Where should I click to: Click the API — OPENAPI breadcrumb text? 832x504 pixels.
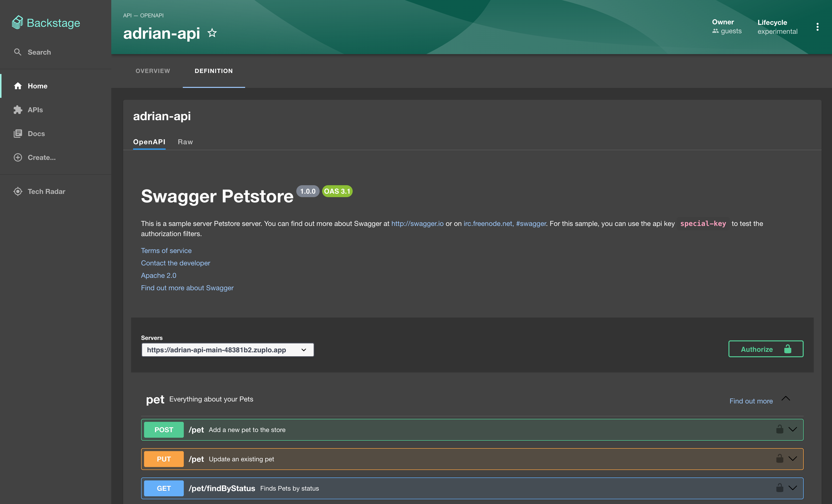tap(143, 15)
